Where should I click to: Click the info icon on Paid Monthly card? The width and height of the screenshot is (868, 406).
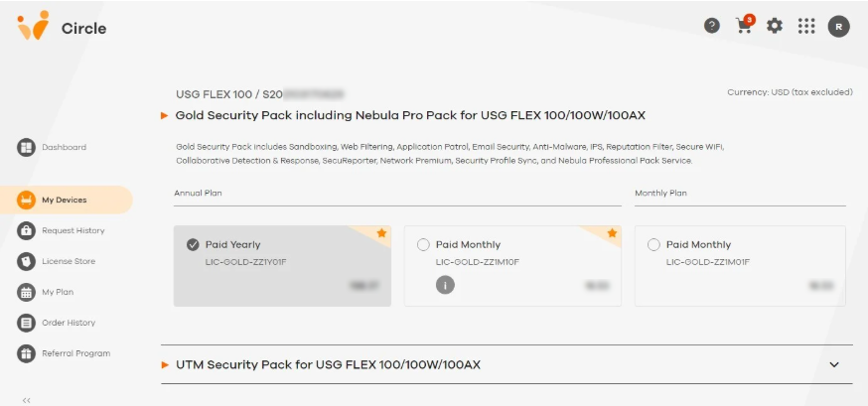[x=445, y=285]
